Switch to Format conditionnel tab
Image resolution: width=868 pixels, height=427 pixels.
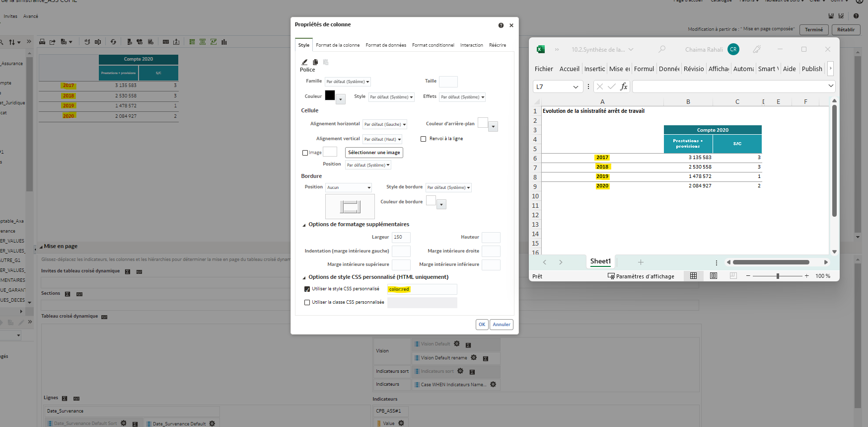click(x=433, y=45)
